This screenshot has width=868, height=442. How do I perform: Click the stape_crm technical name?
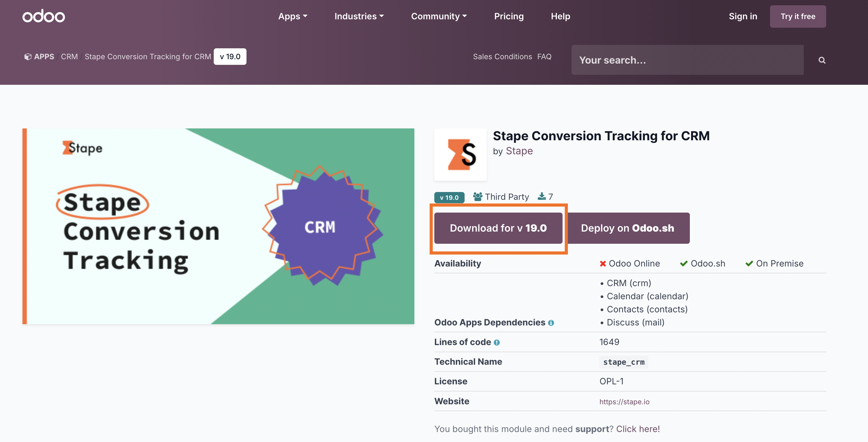[623, 362]
